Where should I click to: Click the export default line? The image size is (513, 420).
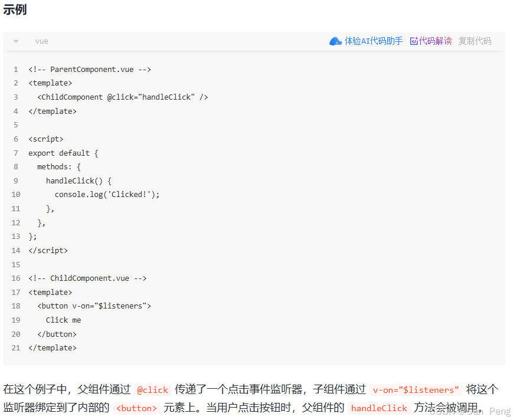pos(63,153)
